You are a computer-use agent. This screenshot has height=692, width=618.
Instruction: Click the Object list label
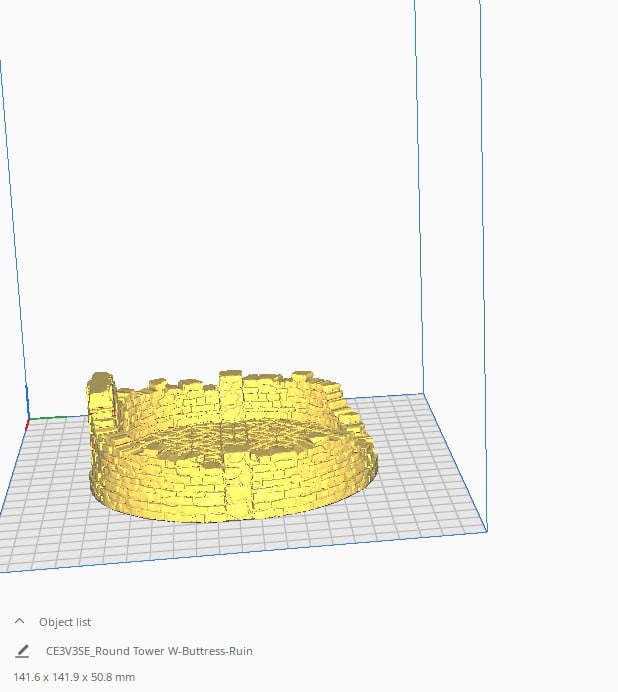[65, 622]
